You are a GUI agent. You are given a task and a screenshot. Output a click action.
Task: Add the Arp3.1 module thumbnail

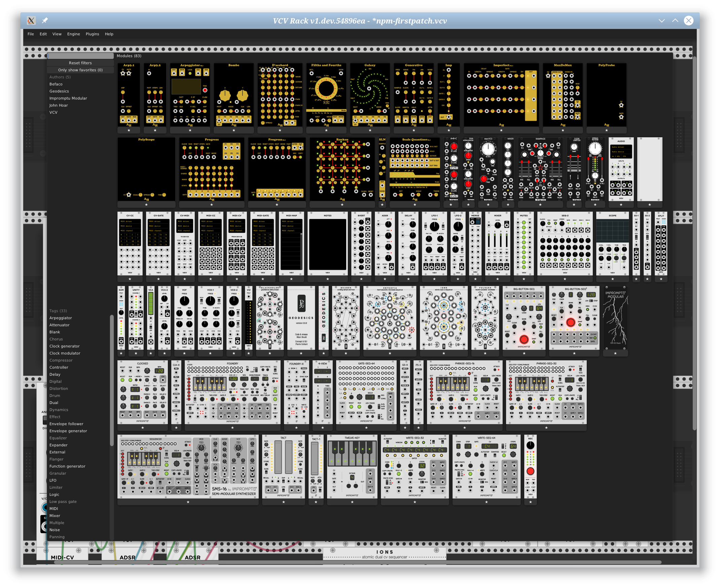click(129, 95)
